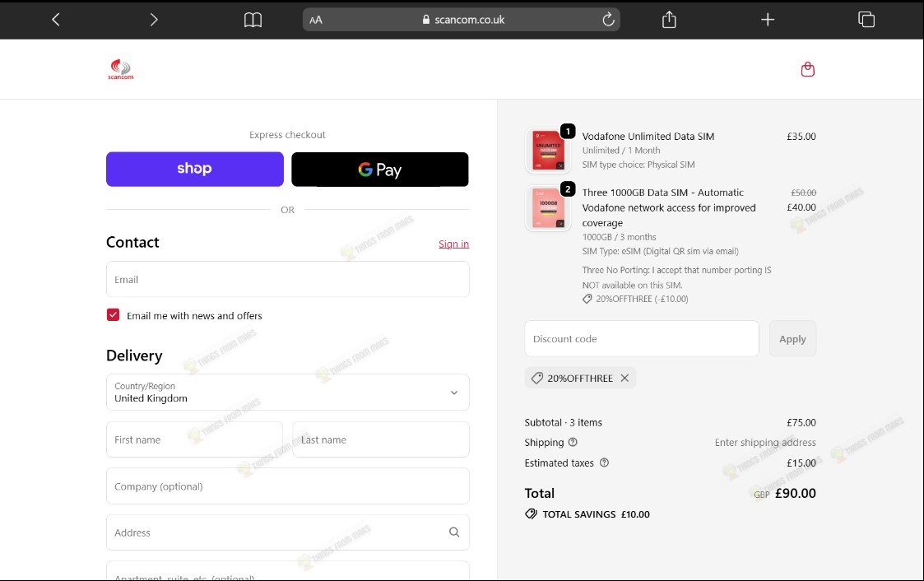Click Vodafone Unlimited Data SIM thumbnail

(548, 151)
